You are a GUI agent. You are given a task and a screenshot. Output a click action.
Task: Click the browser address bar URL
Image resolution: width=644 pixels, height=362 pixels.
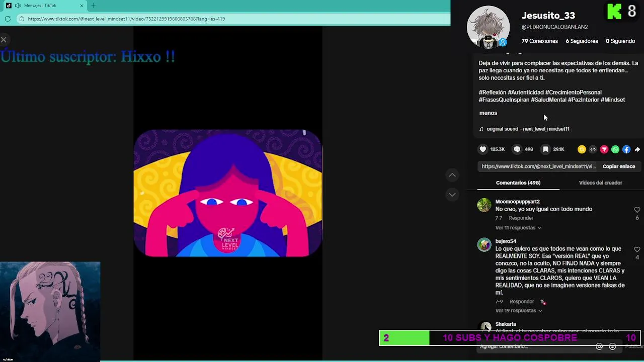pos(126,19)
